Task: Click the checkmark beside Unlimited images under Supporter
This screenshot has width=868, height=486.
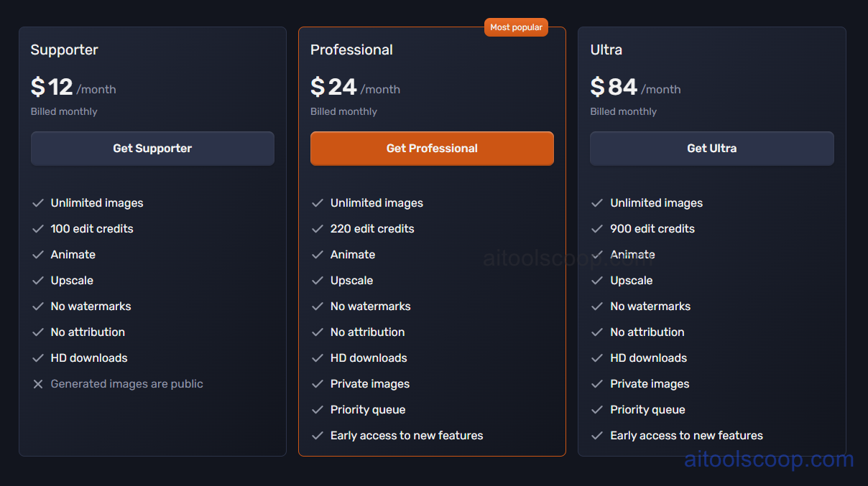Action: tap(38, 203)
